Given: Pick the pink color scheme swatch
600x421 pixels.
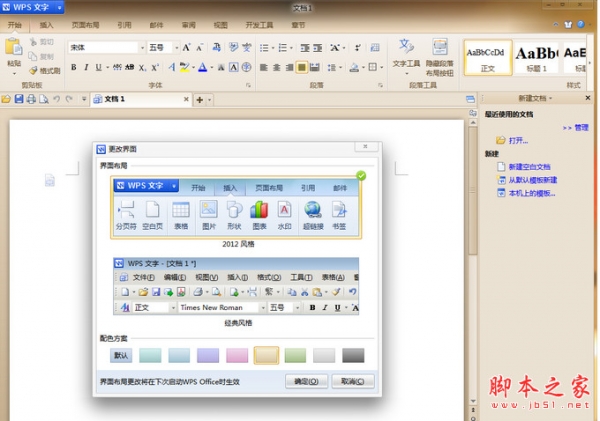Looking at the screenshot, I should pos(237,355).
